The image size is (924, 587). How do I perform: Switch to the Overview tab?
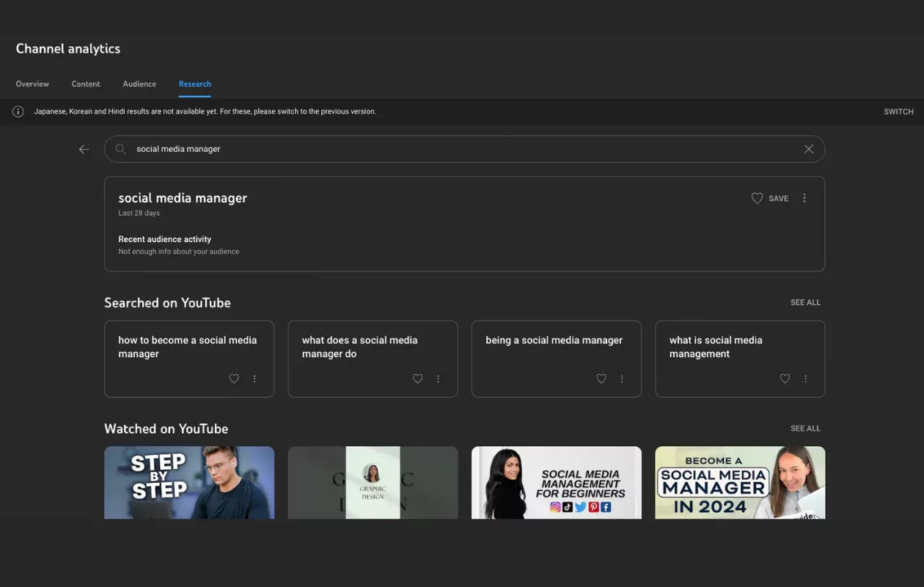coord(32,84)
